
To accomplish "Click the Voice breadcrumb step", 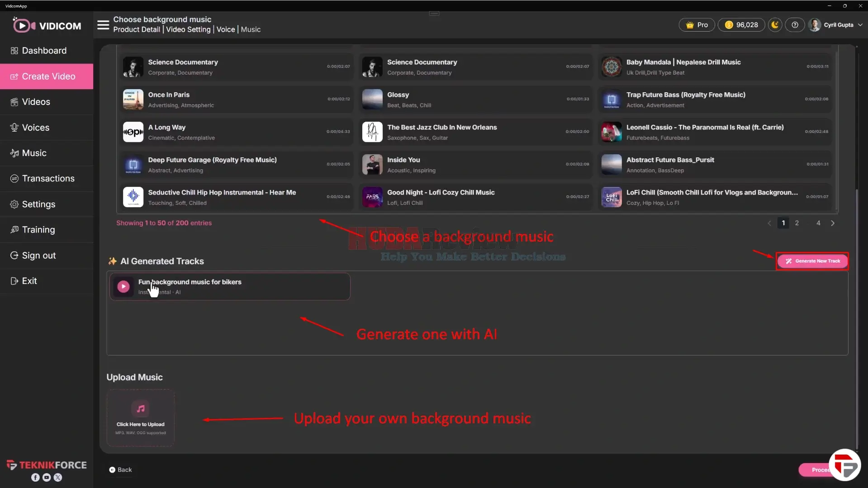I will point(226,29).
